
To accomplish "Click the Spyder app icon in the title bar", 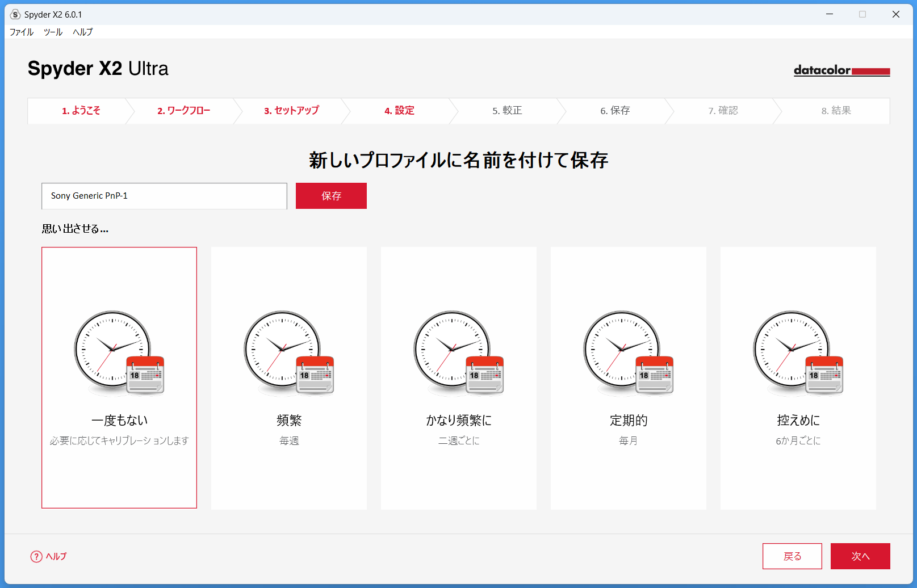I will click(x=15, y=14).
